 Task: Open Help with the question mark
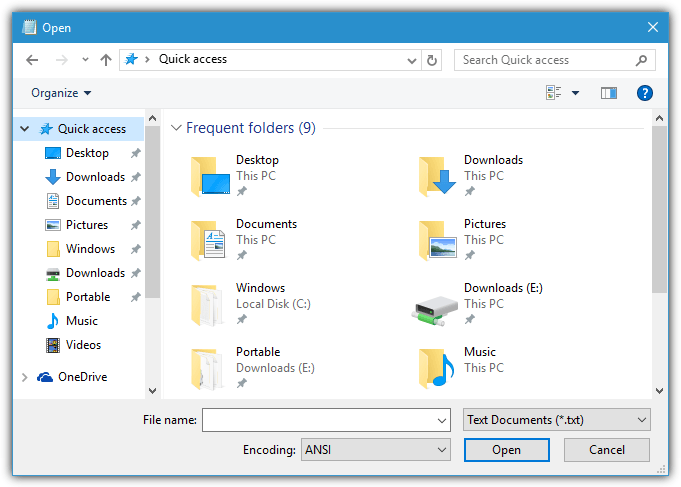(645, 93)
